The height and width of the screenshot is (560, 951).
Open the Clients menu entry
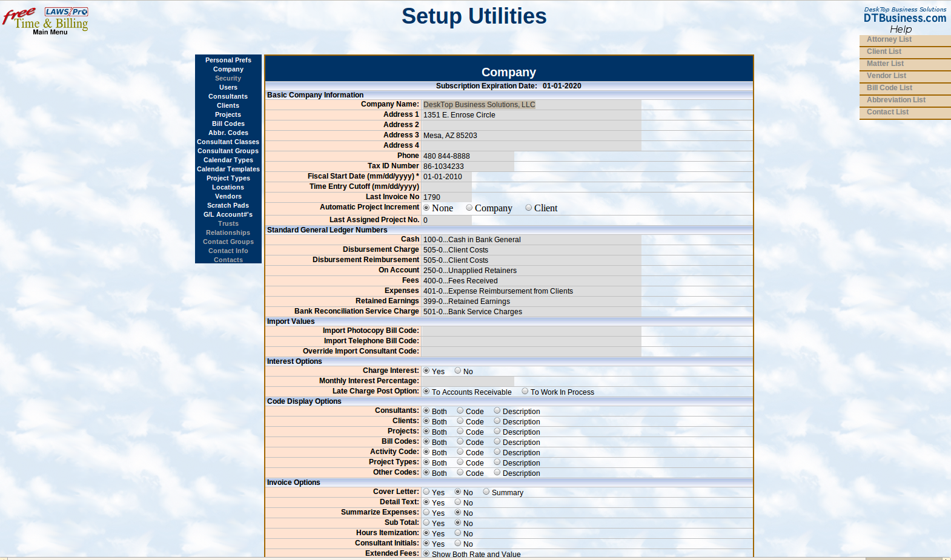pyautogui.click(x=228, y=105)
